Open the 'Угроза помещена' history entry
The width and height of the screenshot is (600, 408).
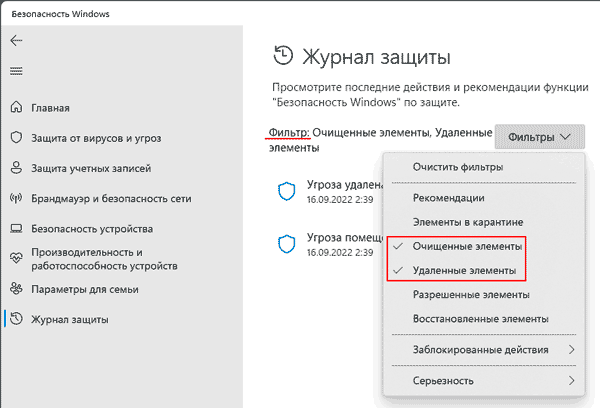tap(329, 244)
